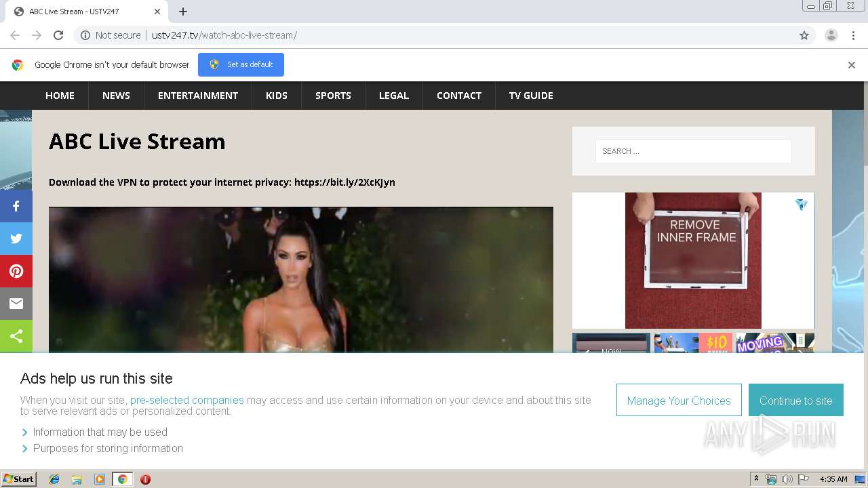The width and height of the screenshot is (868, 488).
Task: Click the browser forward arrow
Action: (x=37, y=35)
